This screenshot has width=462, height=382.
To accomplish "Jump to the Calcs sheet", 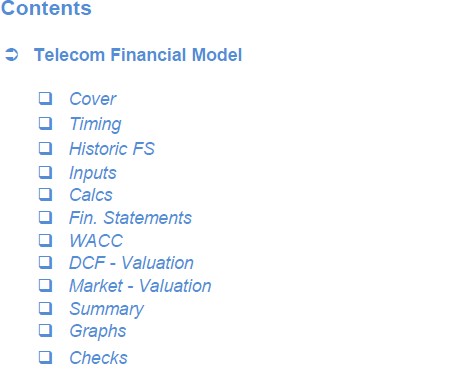I will tap(91, 195).
